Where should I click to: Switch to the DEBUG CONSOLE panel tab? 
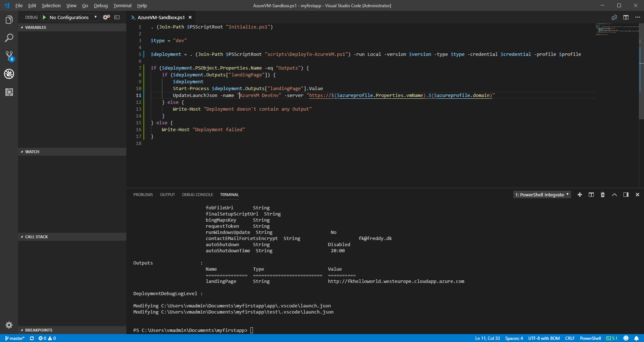pos(197,195)
